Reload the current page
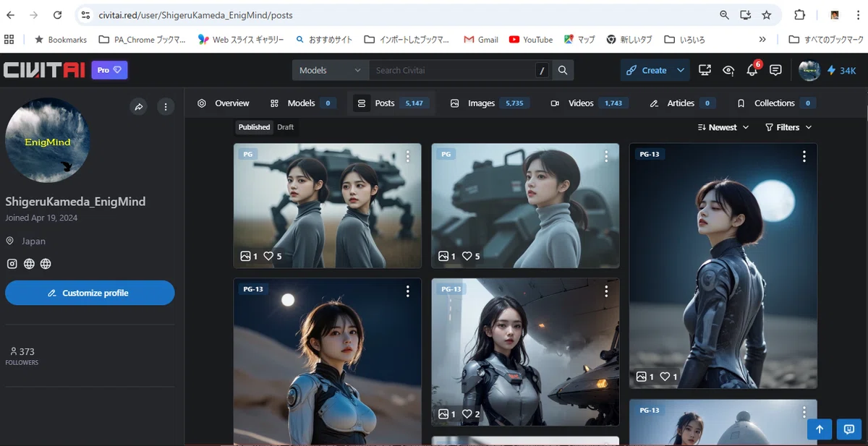This screenshot has height=446, width=868. point(56,14)
